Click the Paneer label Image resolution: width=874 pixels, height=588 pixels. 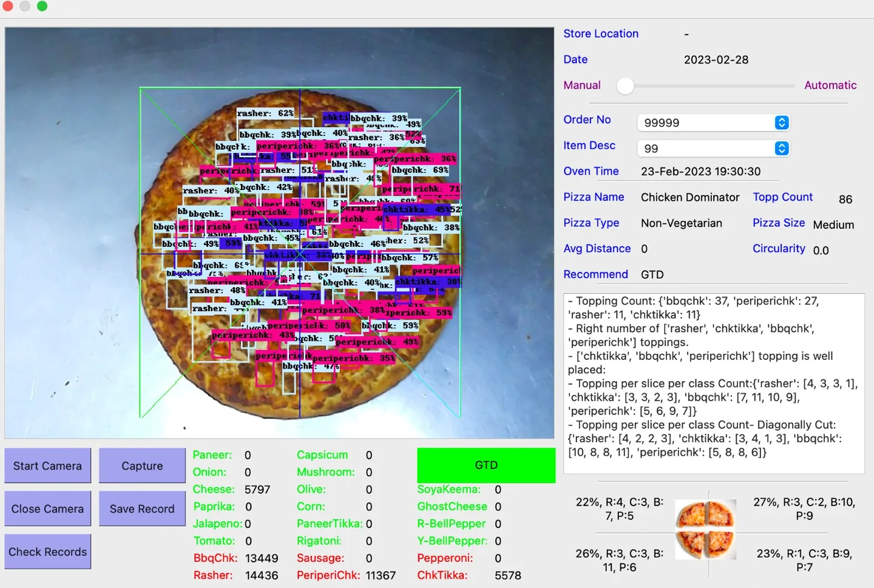pos(212,455)
